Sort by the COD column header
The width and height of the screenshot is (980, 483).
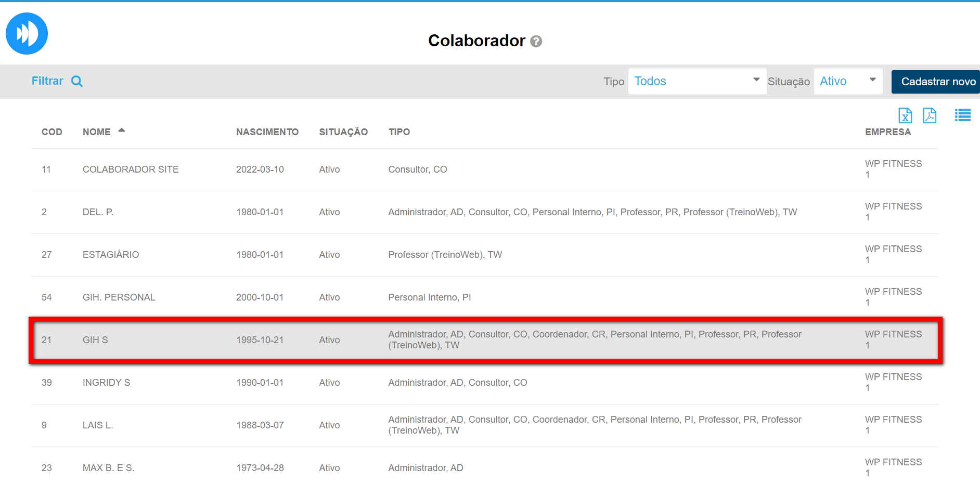point(51,132)
